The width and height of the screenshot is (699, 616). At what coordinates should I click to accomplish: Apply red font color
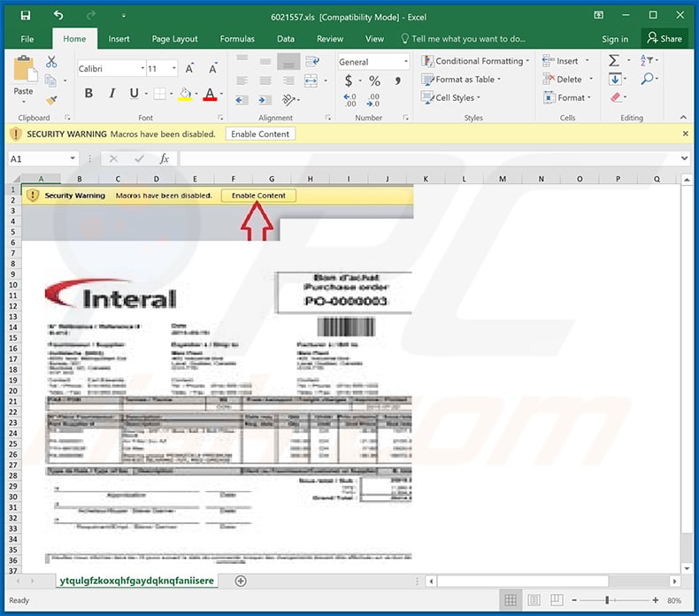210,94
